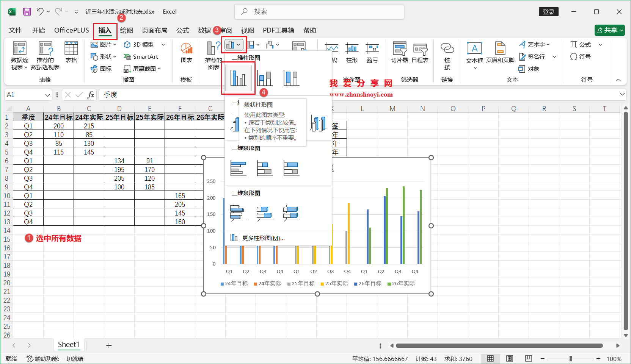631x364 pixels.
Task: Click the 24年目标 legend entry in chart
Action: tap(234, 284)
